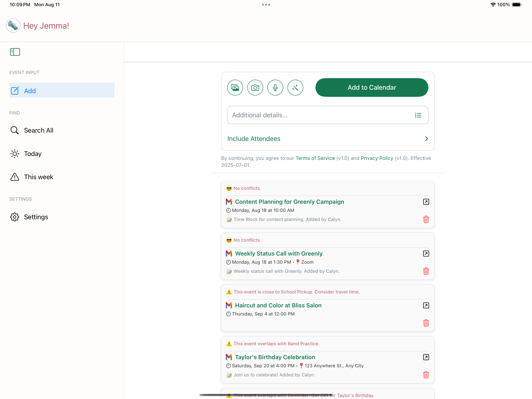Click the Band Practice overlap warning
532x399 pixels.
(x=277, y=344)
